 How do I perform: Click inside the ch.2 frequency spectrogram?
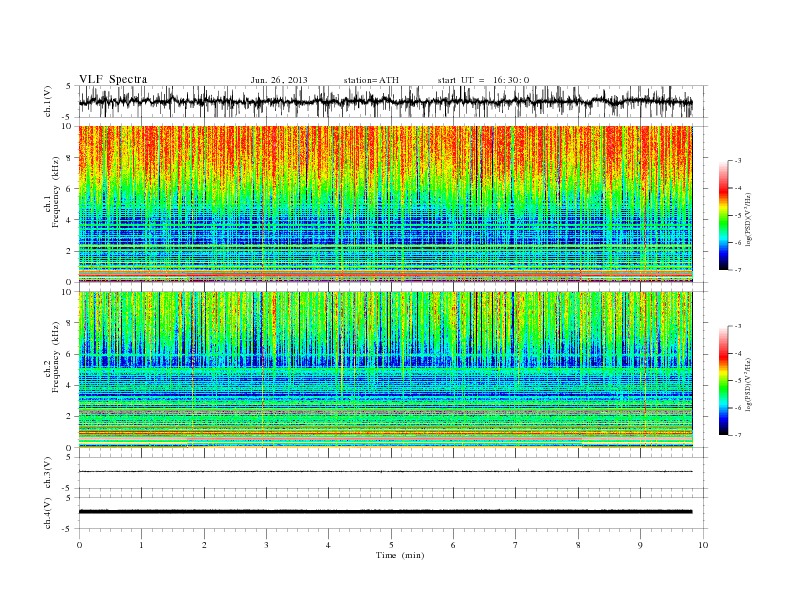click(x=385, y=370)
